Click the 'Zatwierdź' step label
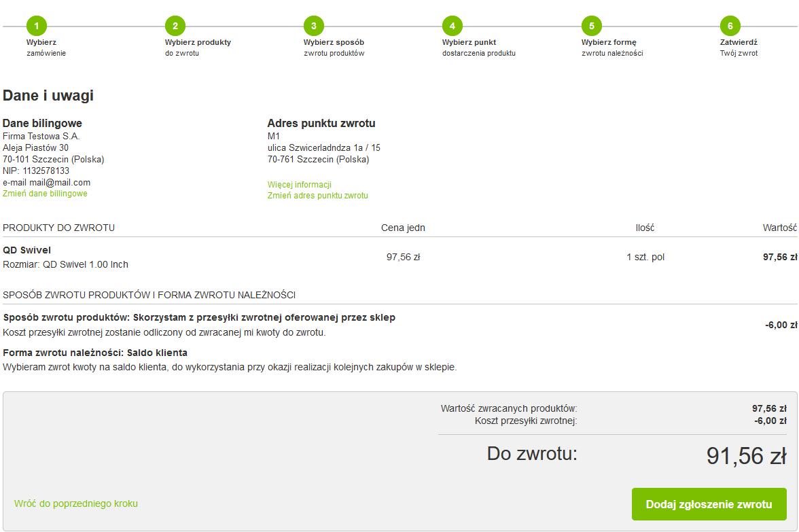799x532 pixels. 739,42
